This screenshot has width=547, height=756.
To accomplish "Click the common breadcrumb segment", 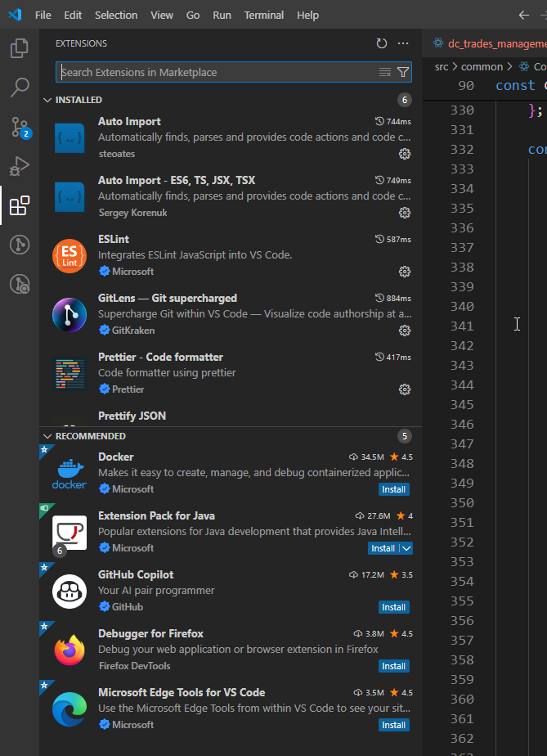I will (x=482, y=66).
